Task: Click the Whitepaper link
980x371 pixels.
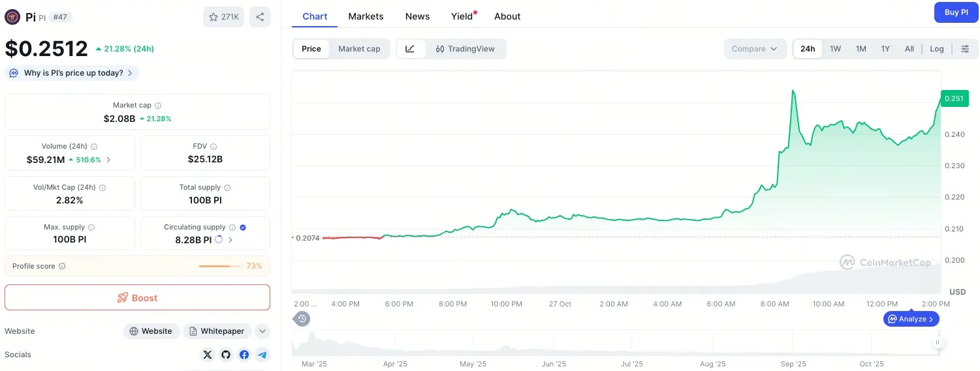Action: pos(217,331)
